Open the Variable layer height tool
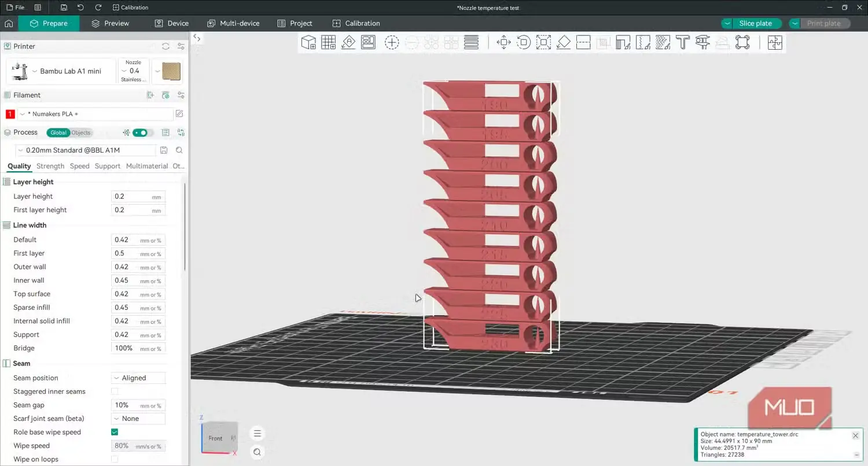This screenshot has width=868, height=466. pos(472,42)
